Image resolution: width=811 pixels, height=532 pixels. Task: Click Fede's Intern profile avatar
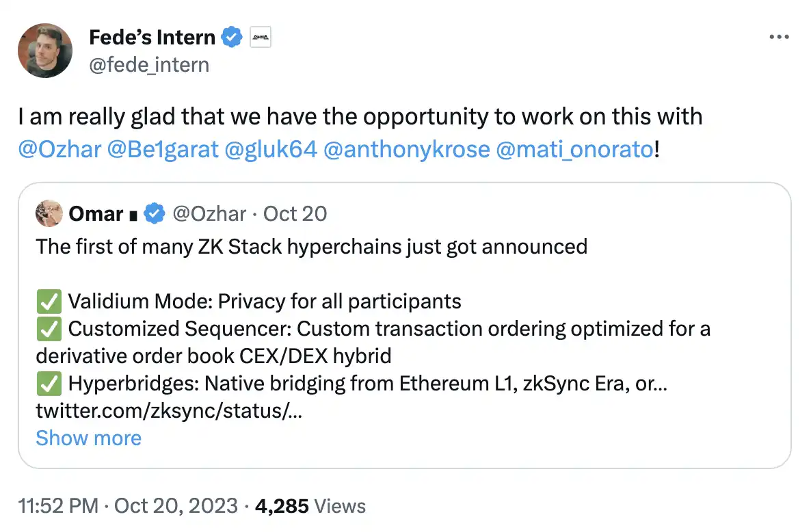(45, 50)
